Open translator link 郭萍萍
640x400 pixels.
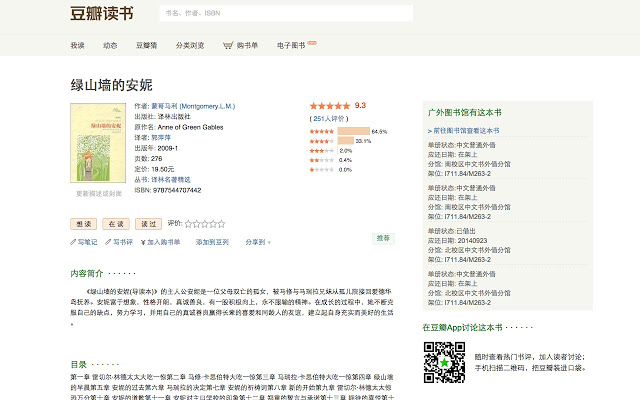pos(161,138)
